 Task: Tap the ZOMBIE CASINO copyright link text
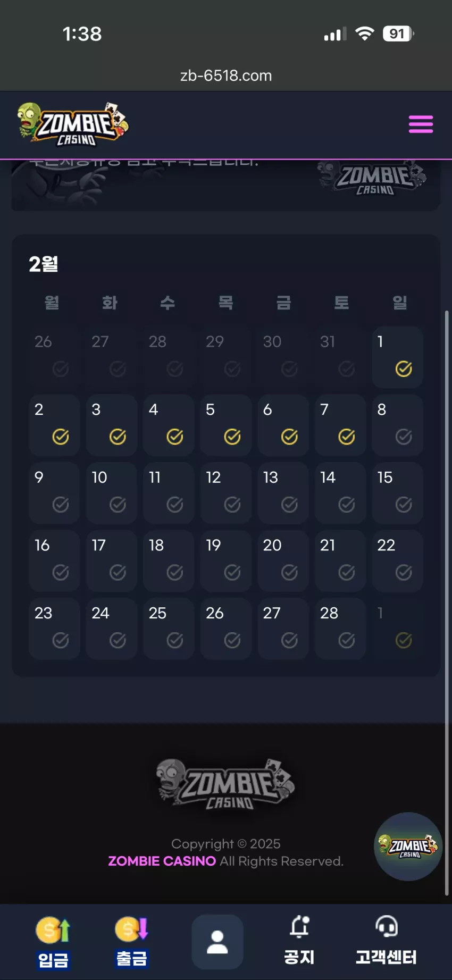tap(162, 861)
